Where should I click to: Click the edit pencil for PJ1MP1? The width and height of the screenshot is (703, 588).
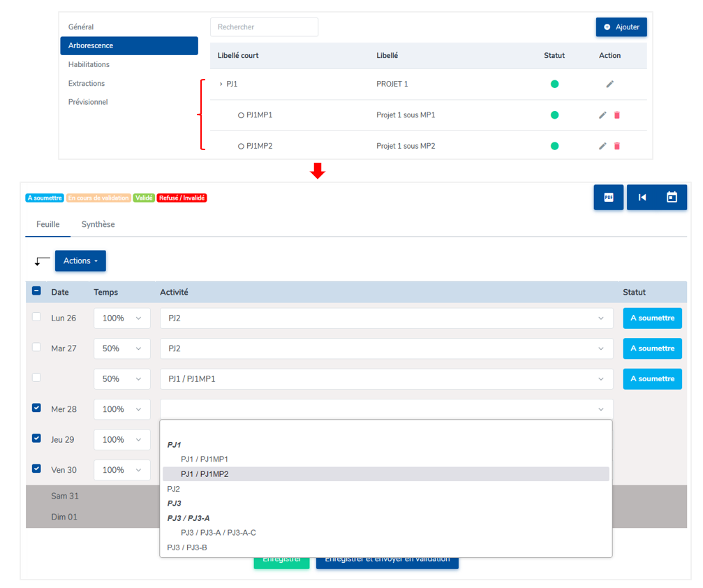click(x=602, y=115)
